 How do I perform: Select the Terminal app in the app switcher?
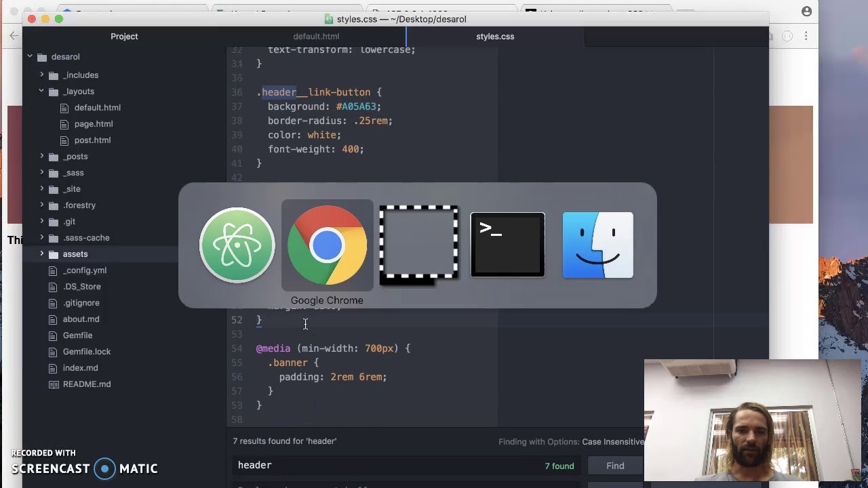(x=507, y=245)
